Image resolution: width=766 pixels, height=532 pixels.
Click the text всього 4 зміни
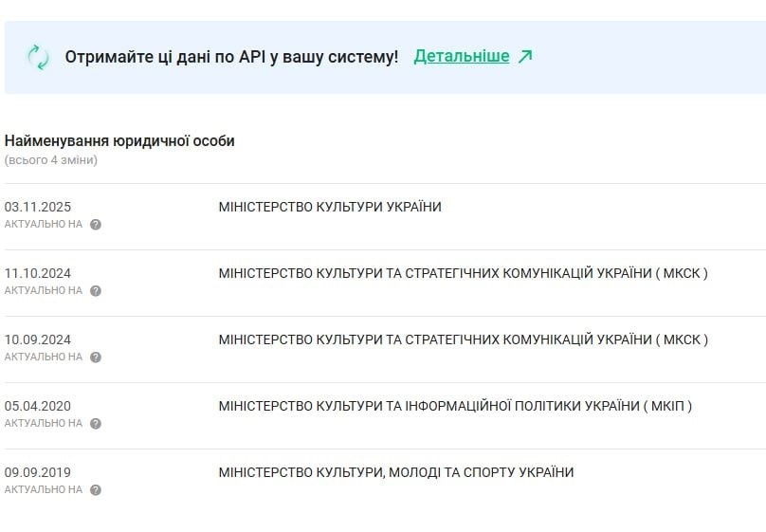click(x=51, y=160)
